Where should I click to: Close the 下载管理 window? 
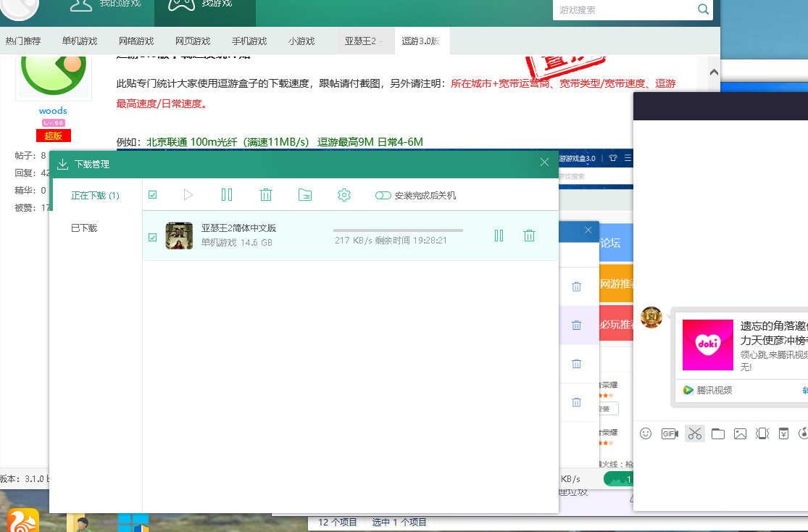pos(544,162)
